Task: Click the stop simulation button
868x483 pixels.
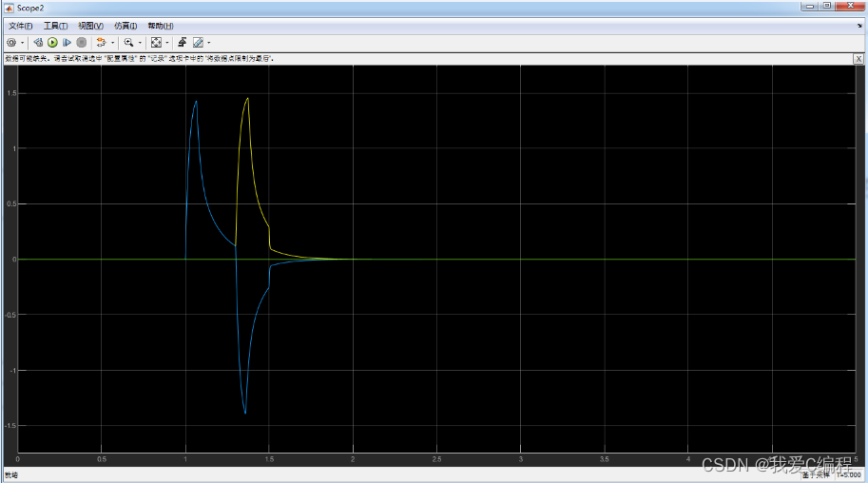Action: click(82, 42)
